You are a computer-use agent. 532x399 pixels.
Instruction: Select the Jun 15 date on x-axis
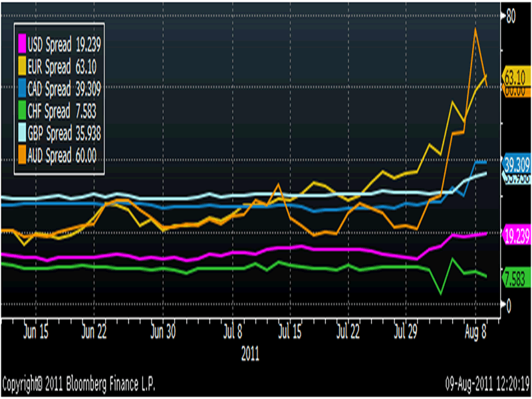point(37,330)
